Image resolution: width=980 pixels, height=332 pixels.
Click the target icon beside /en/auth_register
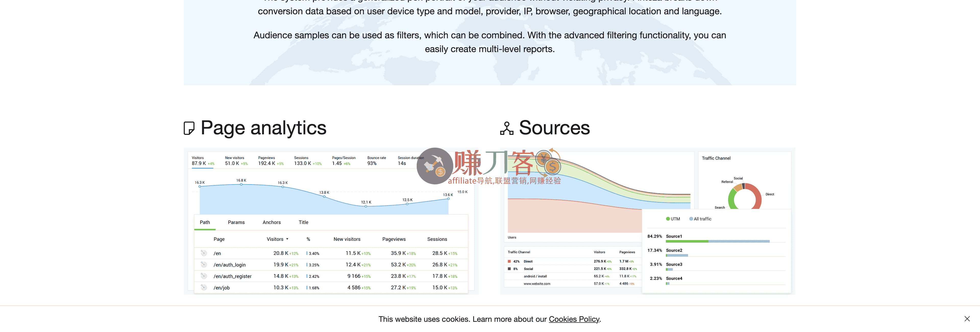pos(204,276)
